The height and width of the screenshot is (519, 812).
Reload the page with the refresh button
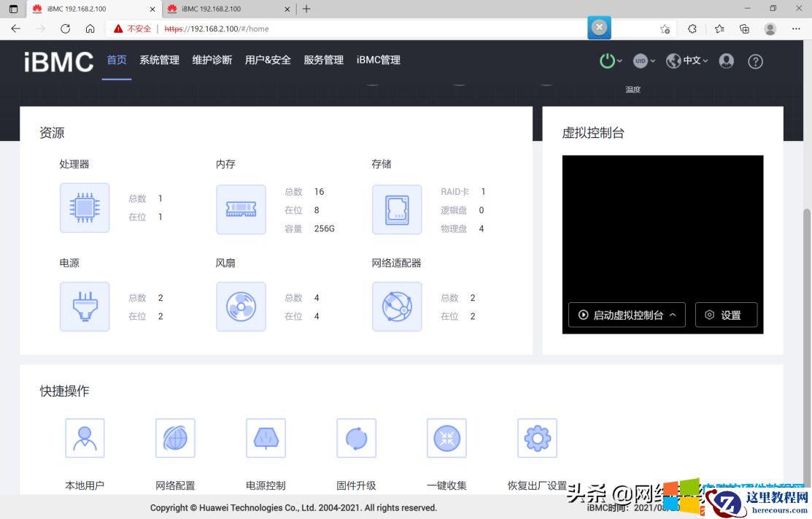[65, 28]
